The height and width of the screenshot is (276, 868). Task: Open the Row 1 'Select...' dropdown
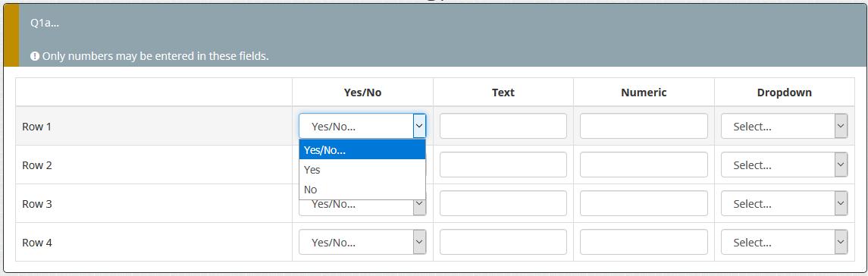(784, 127)
